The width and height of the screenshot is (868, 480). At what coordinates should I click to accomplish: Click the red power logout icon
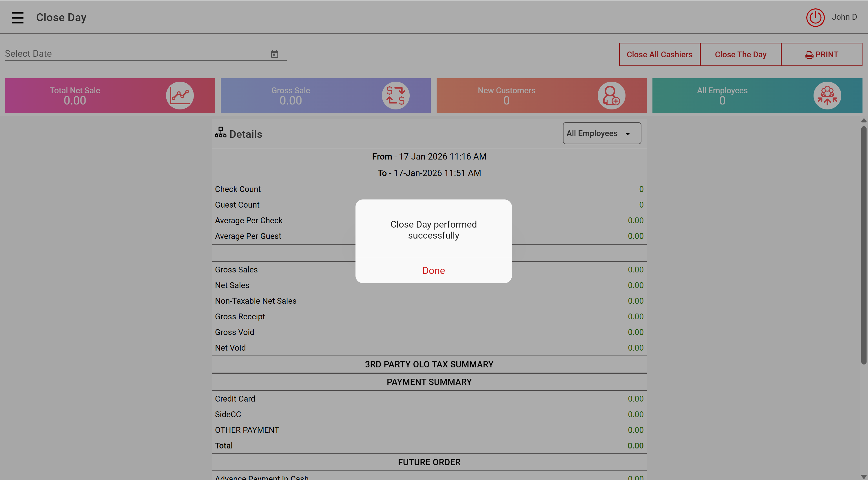pos(815,17)
